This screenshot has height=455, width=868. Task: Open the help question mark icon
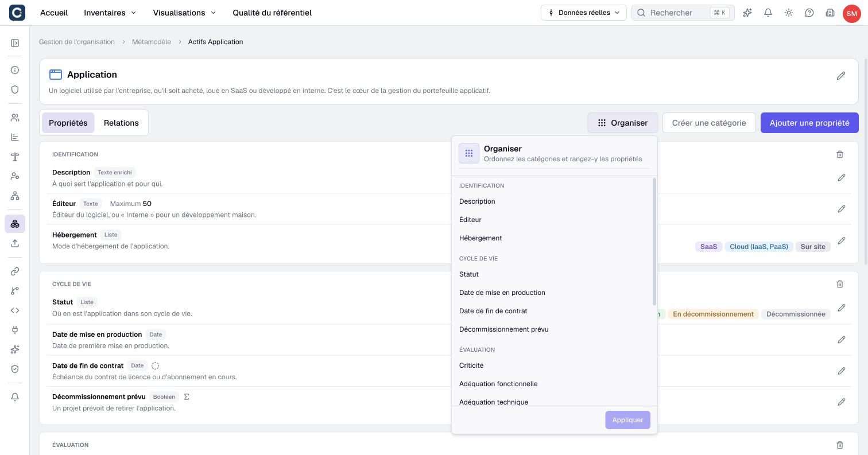point(809,13)
